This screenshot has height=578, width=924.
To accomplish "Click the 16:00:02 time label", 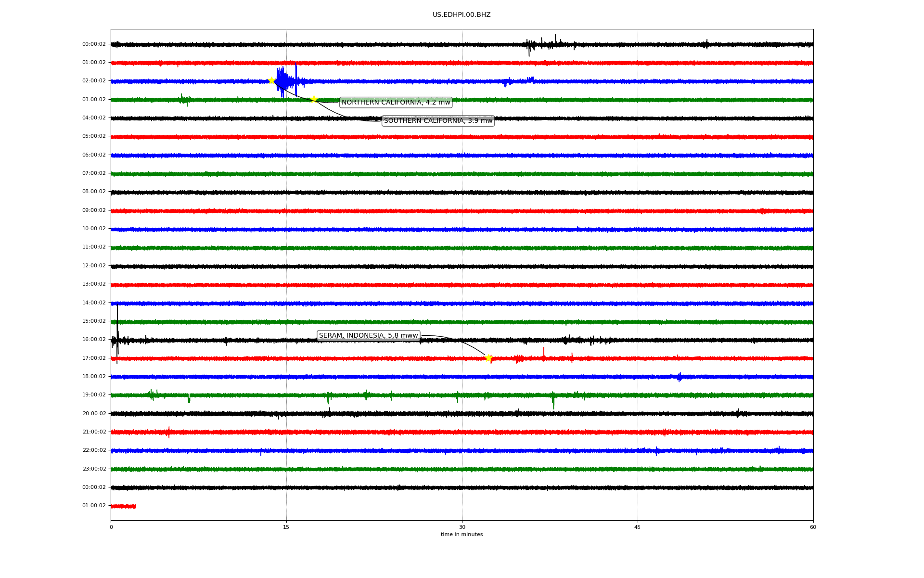I will point(94,339).
